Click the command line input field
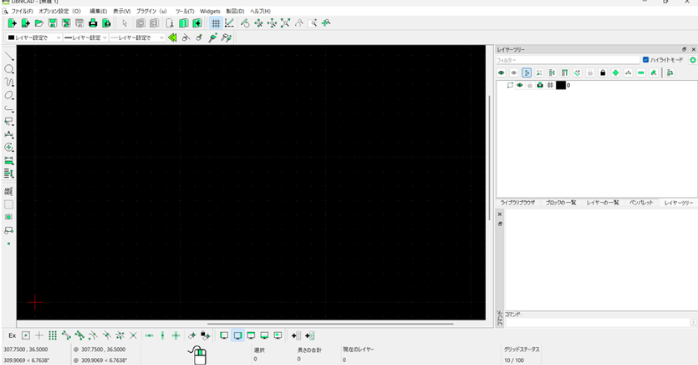 click(597, 322)
